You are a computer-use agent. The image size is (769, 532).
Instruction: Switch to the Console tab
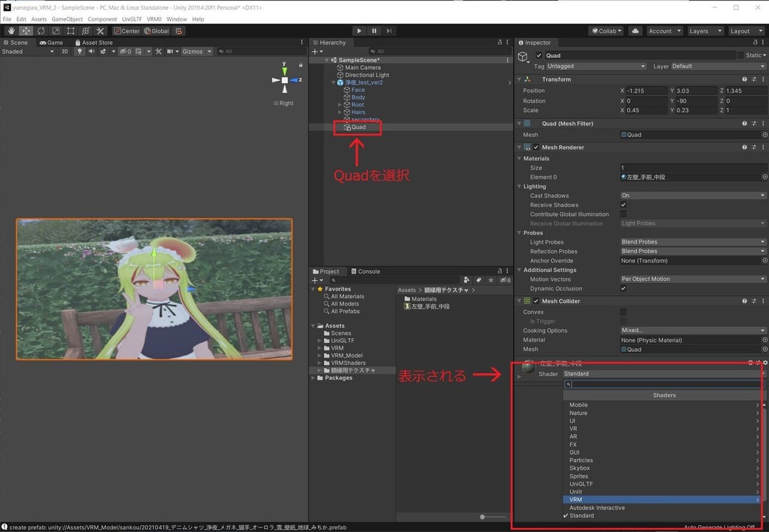(365, 271)
